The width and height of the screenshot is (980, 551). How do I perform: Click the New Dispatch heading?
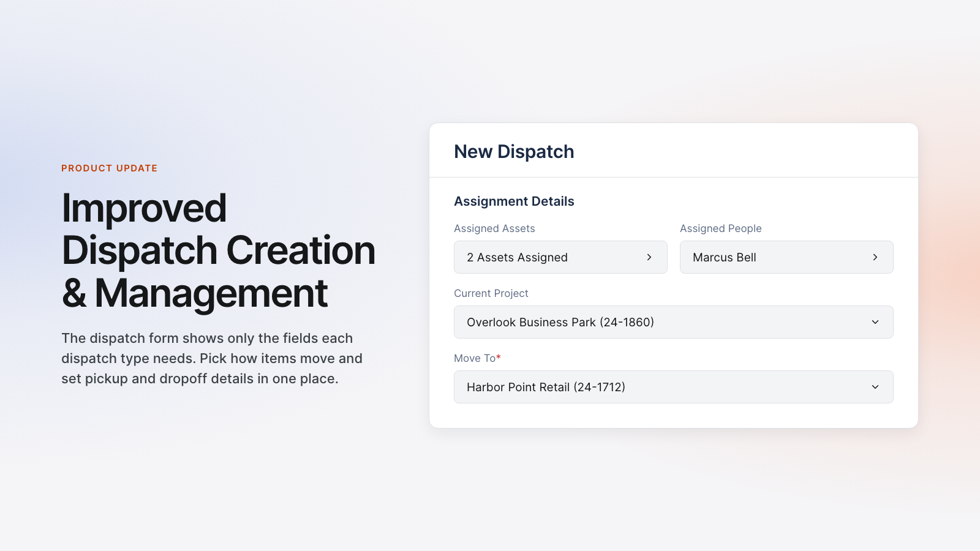pos(514,152)
